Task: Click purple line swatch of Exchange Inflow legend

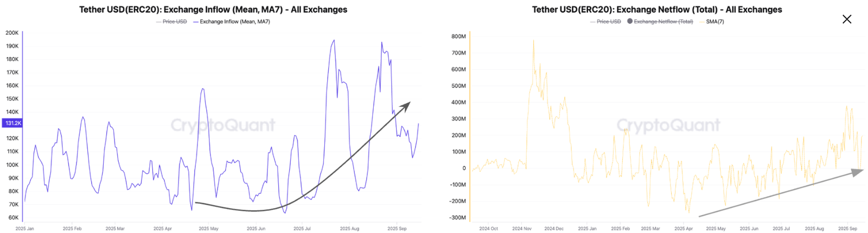Action: (x=196, y=22)
